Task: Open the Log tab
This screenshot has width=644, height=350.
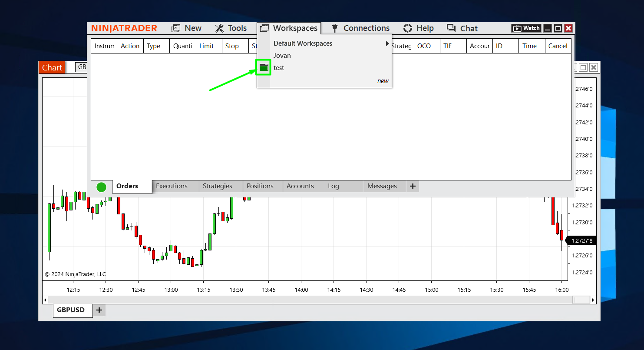Action: tap(334, 186)
